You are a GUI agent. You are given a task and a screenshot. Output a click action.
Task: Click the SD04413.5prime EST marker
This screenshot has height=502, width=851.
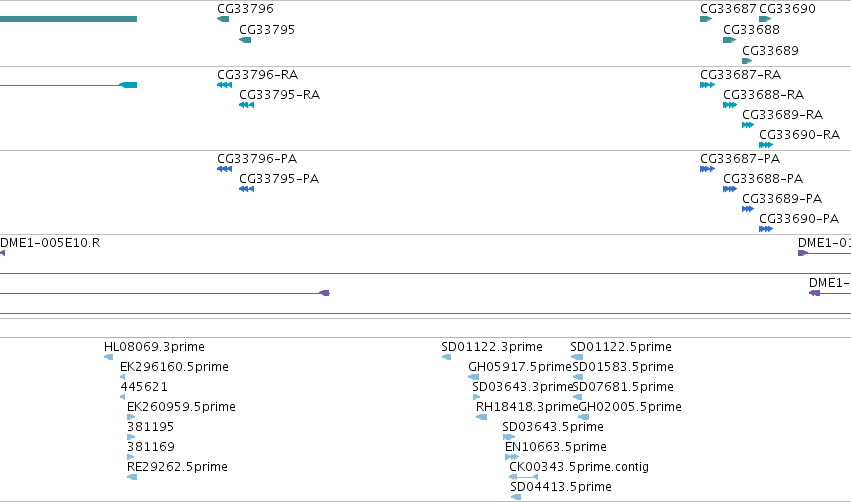click(516, 497)
